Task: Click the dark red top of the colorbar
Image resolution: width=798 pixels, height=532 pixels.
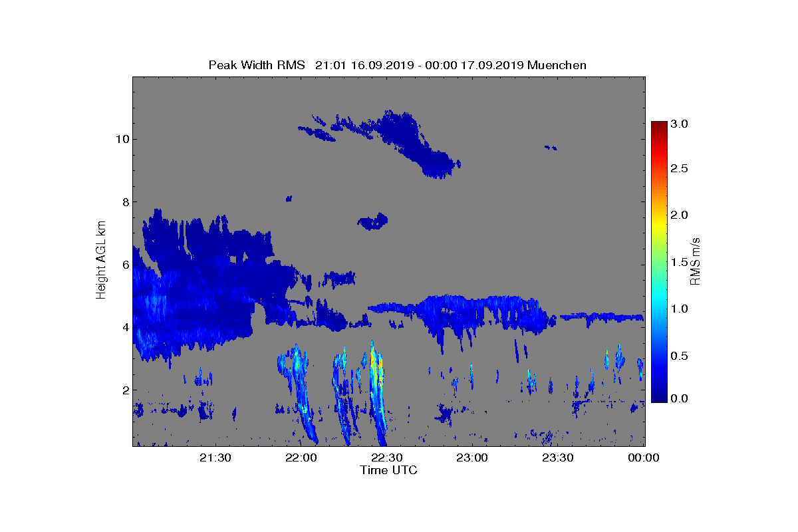Action: pos(659,126)
